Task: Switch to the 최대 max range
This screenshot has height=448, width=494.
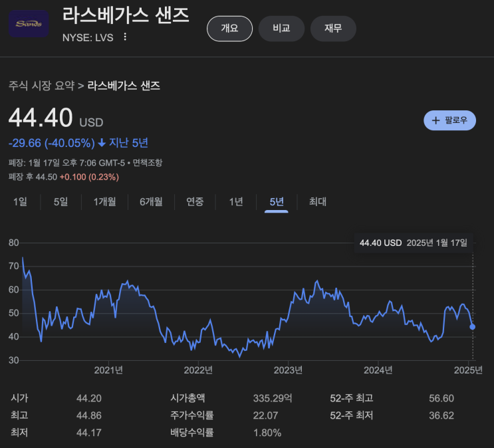Action: pyautogui.click(x=318, y=201)
